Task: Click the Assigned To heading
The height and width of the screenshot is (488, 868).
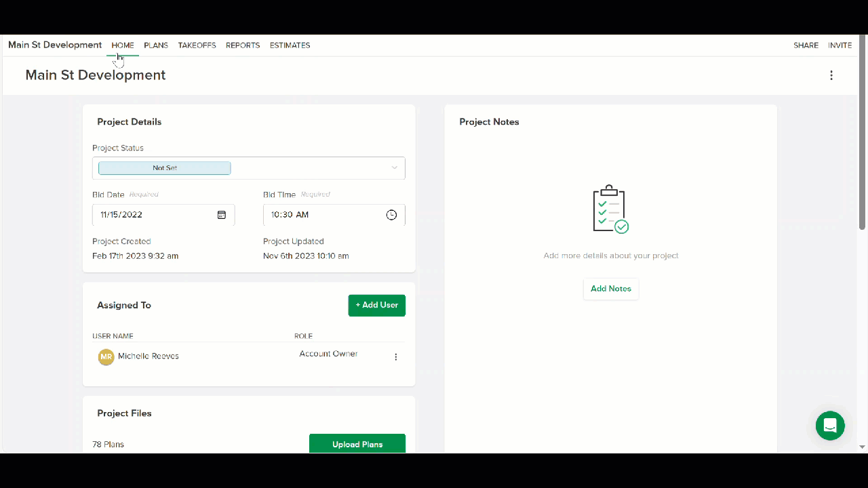Action: pos(124,306)
